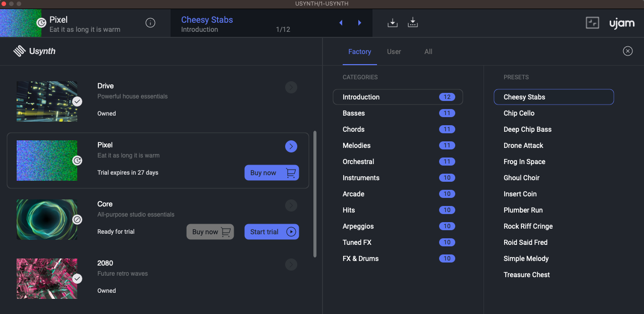Screen dimensions: 644x314
Task: Click the 2080 pink shards thumbnail
Action: pyautogui.click(x=47, y=279)
